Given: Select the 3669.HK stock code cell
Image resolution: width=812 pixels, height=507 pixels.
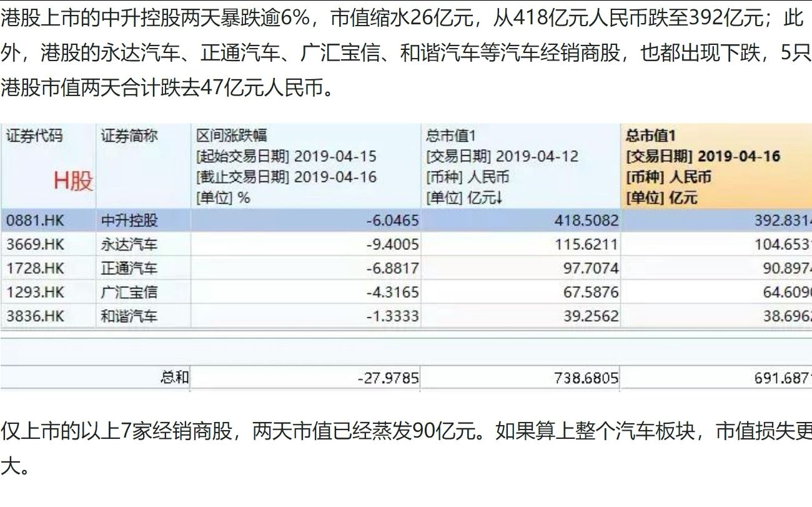Looking at the screenshot, I should pos(48,244).
